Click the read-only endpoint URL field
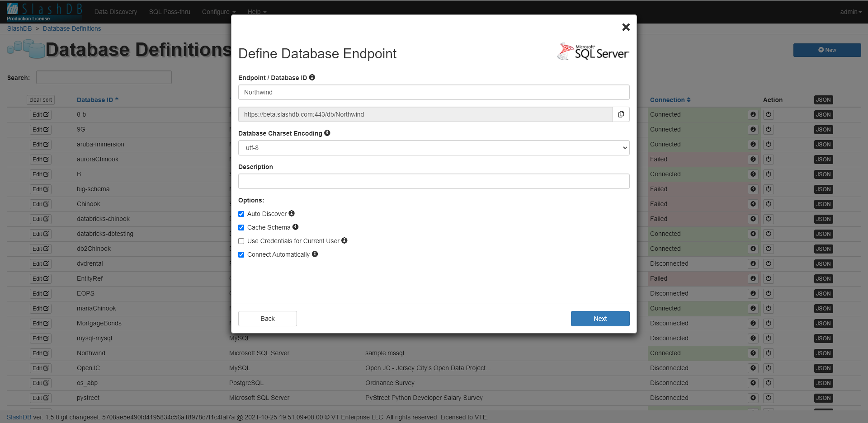 point(425,114)
